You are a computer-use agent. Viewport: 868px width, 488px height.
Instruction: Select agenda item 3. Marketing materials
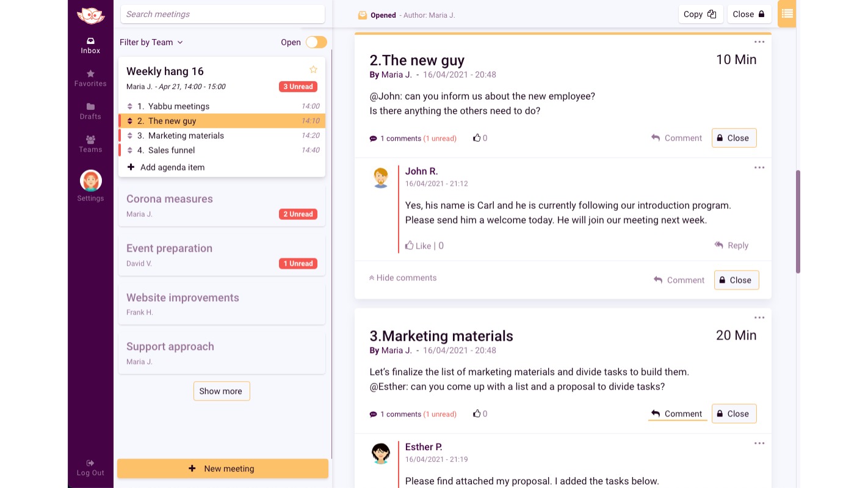[222, 136]
